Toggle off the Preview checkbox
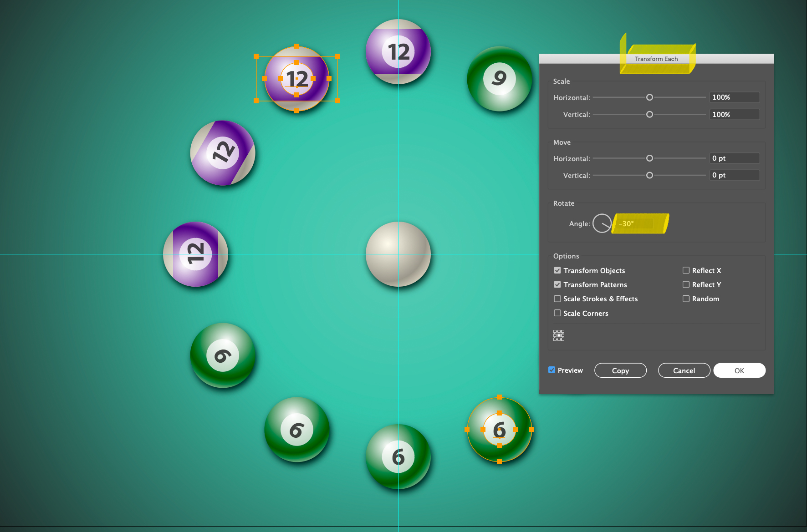807x532 pixels. coord(552,370)
